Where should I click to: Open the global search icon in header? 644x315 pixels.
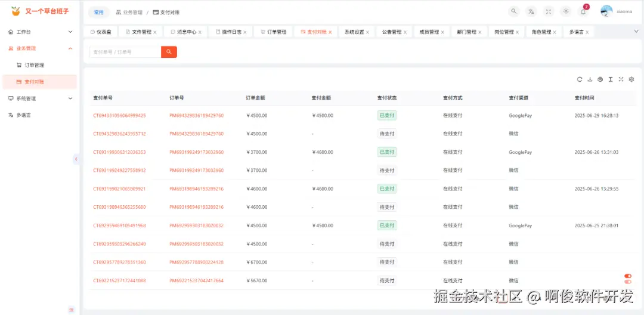point(513,11)
